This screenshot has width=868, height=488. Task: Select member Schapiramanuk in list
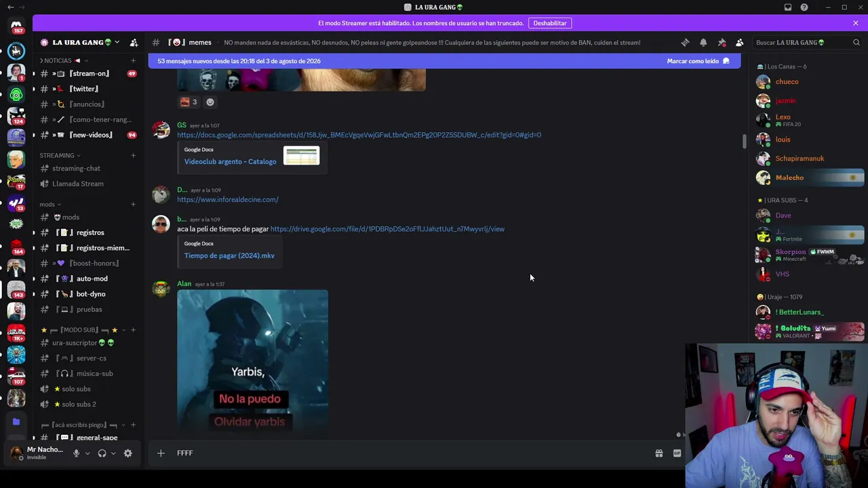pyautogui.click(x=810, y=159)
